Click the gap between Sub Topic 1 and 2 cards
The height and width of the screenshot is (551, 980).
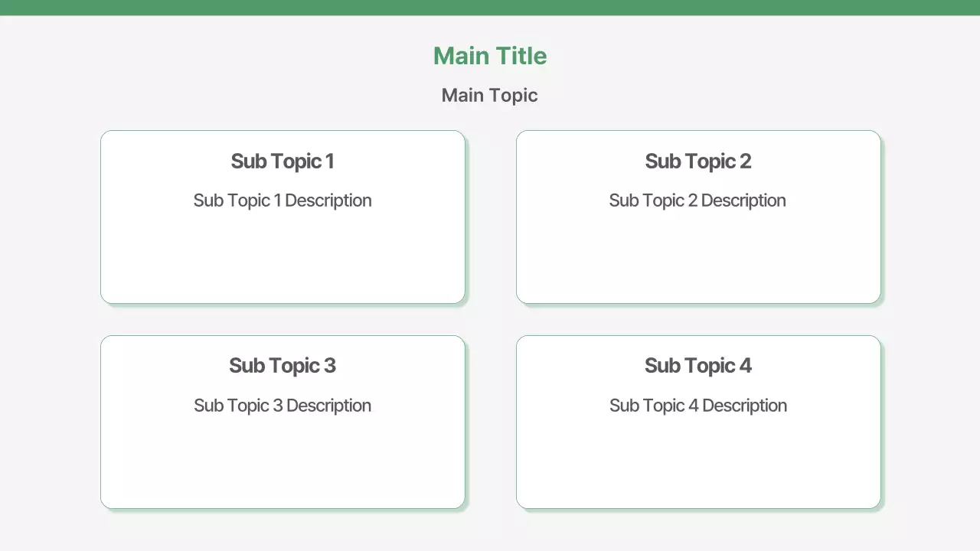pos(491,217)
